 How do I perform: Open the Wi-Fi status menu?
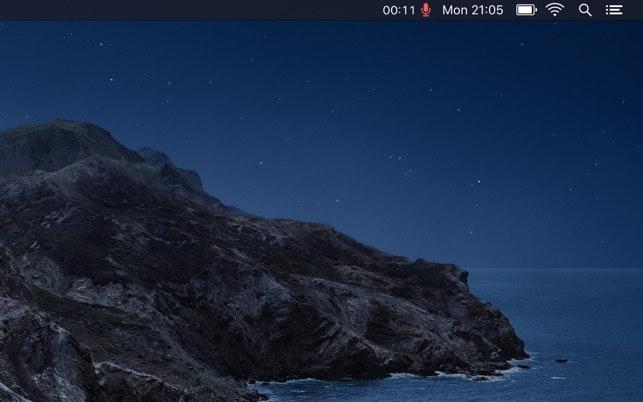555,10
